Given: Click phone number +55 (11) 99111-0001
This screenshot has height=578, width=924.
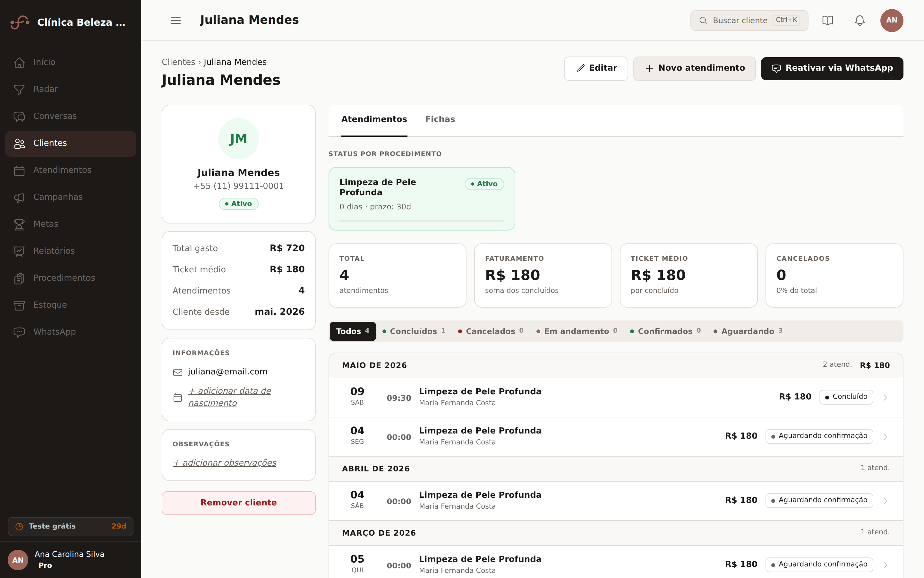Looking at the screenshot, I should pos(238,186).
